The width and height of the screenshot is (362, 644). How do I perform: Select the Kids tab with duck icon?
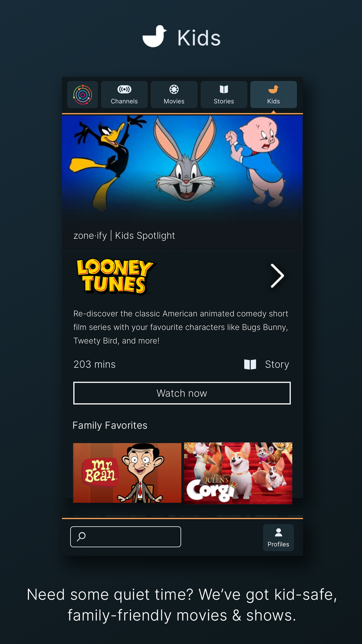(x=274, y=95)
